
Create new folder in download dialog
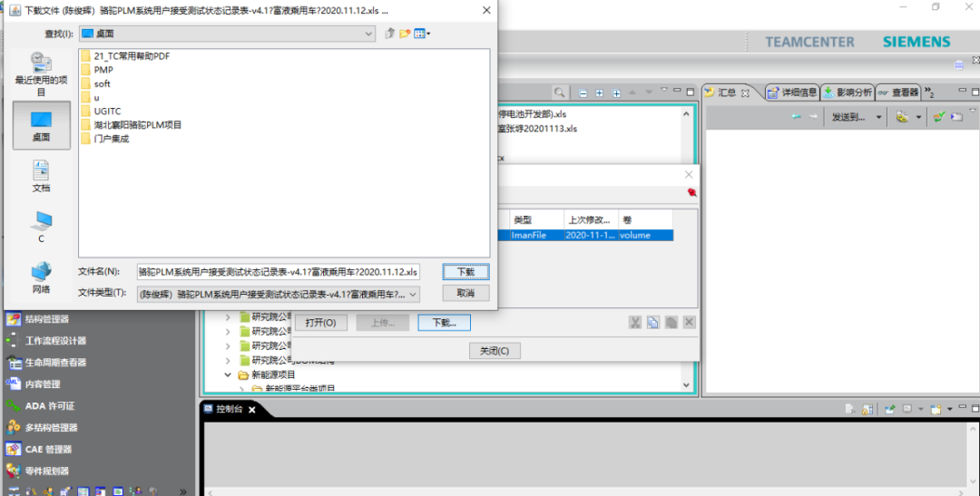(x=405, y=34)
